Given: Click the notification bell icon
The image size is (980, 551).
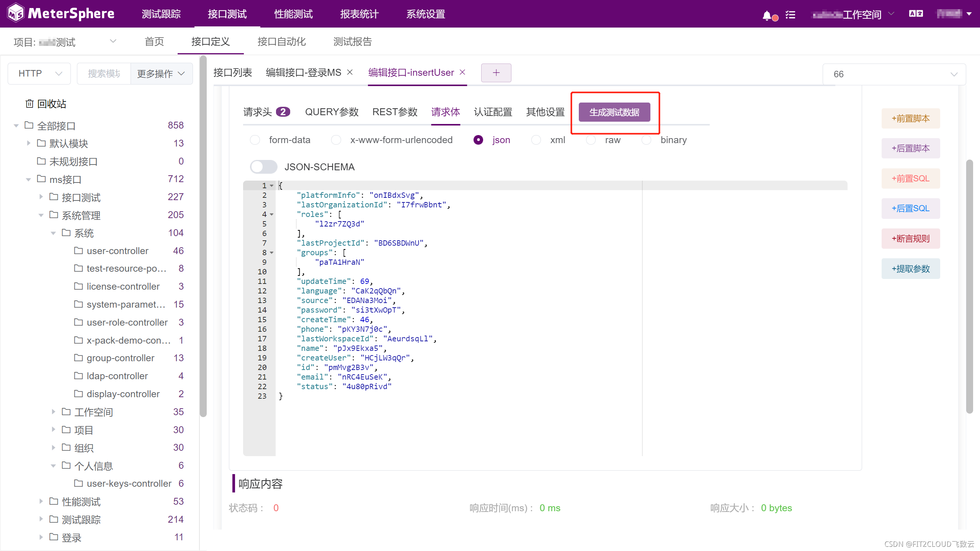Looking at the screenshot, I should point(767,15).
